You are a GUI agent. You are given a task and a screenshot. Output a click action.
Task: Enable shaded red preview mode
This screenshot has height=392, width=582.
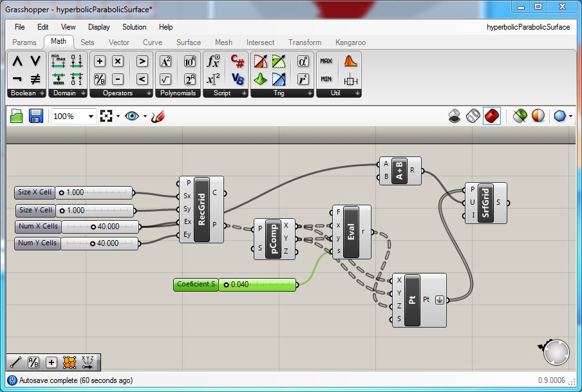pyautogui.click(x=492, y=117)
